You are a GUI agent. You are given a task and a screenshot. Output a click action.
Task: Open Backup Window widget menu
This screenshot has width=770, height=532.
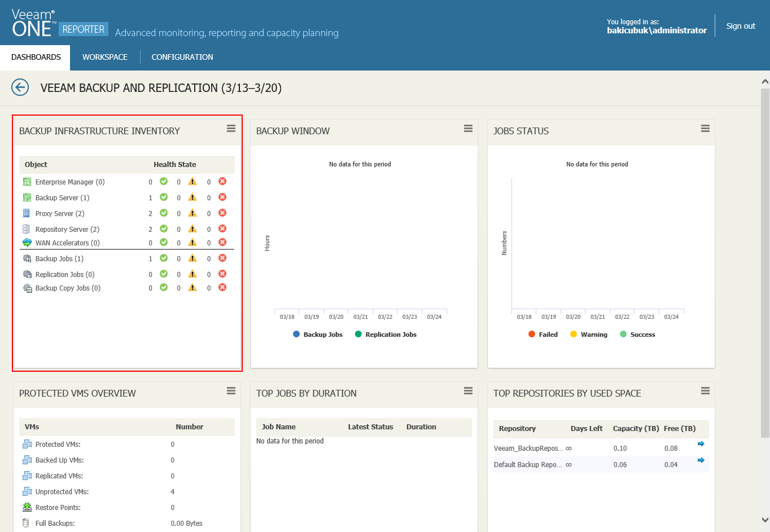468,129
